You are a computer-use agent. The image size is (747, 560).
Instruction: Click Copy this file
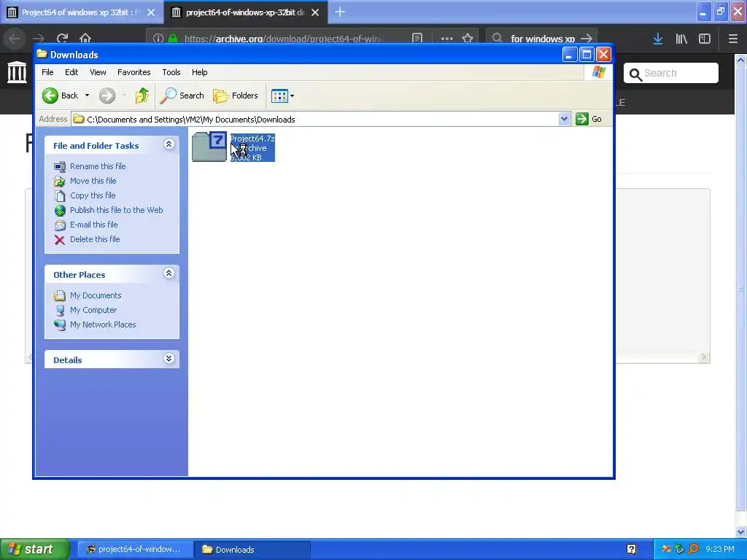93,195
